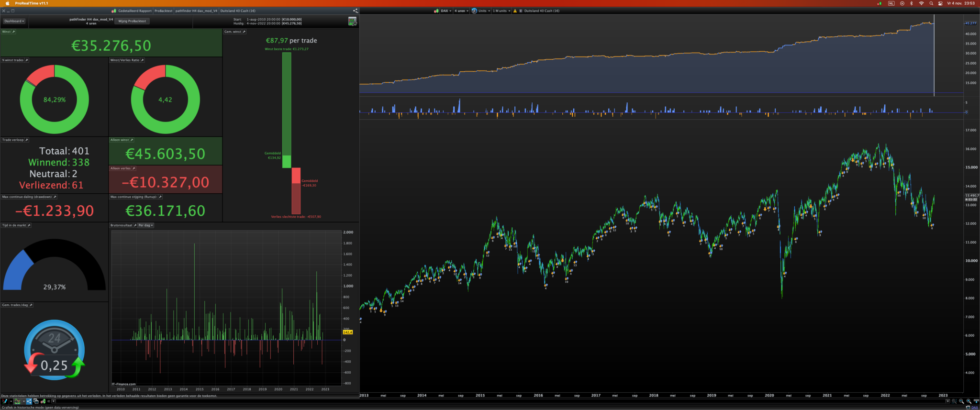This screenshot has width=980, height=410.
Task: Click the -€10.327,00 losses value
Action: point(165,182)
